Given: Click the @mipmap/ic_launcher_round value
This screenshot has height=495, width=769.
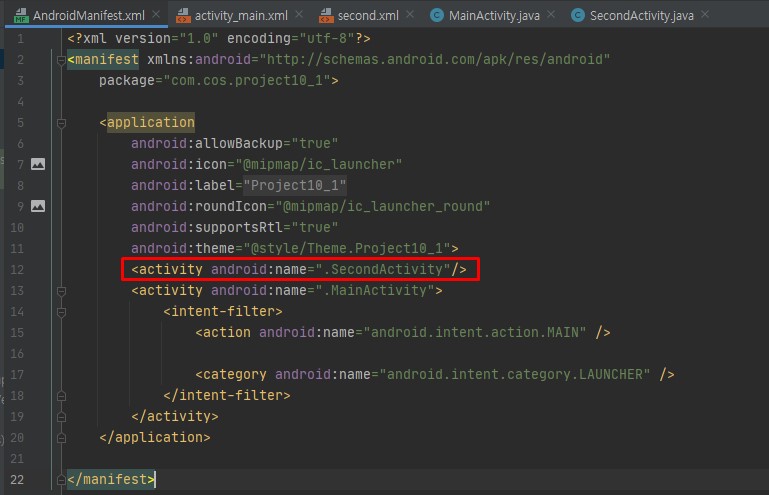Looking at the screenshot, I should pyautogui.click(x=383, y=207).
